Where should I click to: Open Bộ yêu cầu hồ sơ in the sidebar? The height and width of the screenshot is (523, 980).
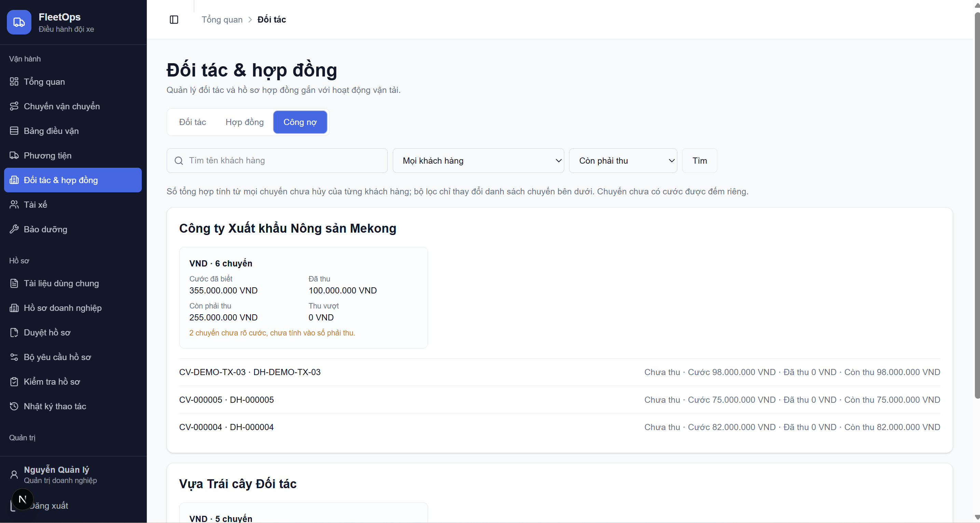(73, 357)
